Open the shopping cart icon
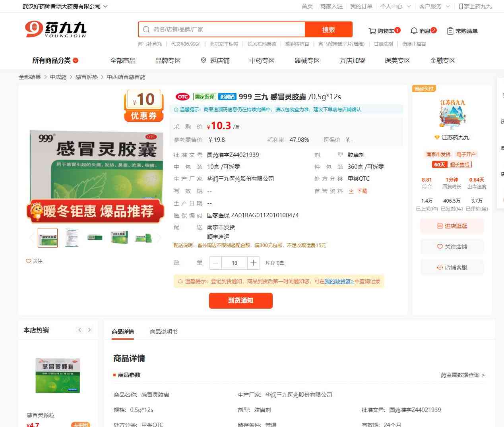Image resolution: width=504 pixels, height=427 pixels. pos(372,31)
